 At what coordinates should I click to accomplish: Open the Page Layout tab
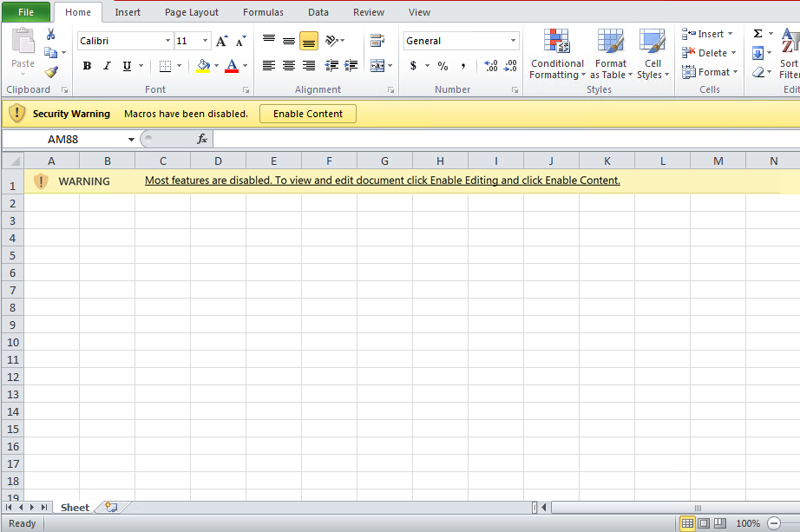[192, 12]
